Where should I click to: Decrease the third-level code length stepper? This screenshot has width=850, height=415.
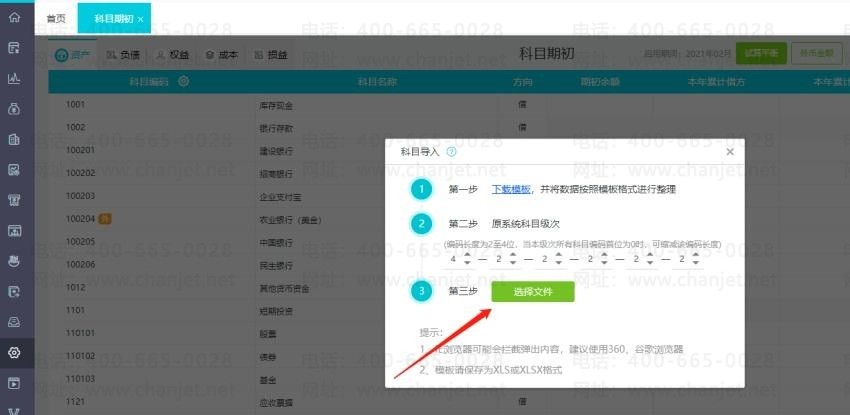(x=558, y=264)
